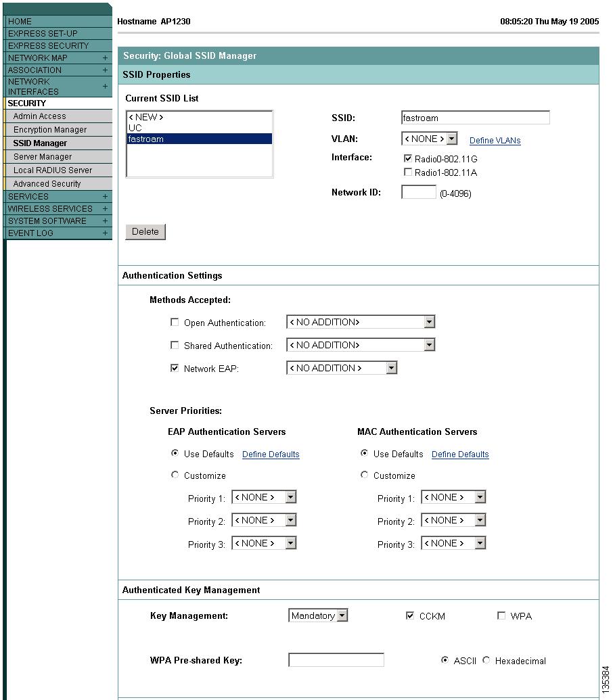The image size is (613, 700).
Task: Enable WPA key management
Action: click(x=501, y=615)
